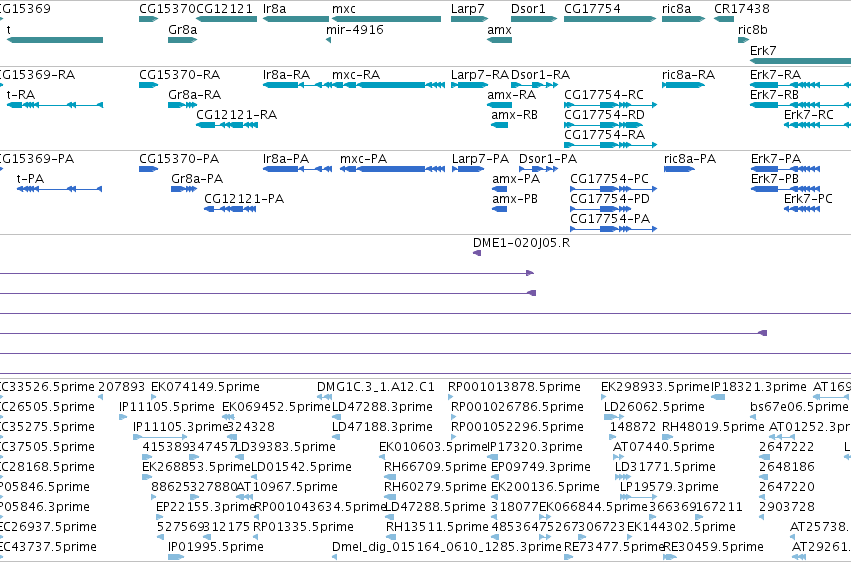Click the CG12121-PA protein label
The height and width of the screenshot is (562, 851).
[244, 199]
